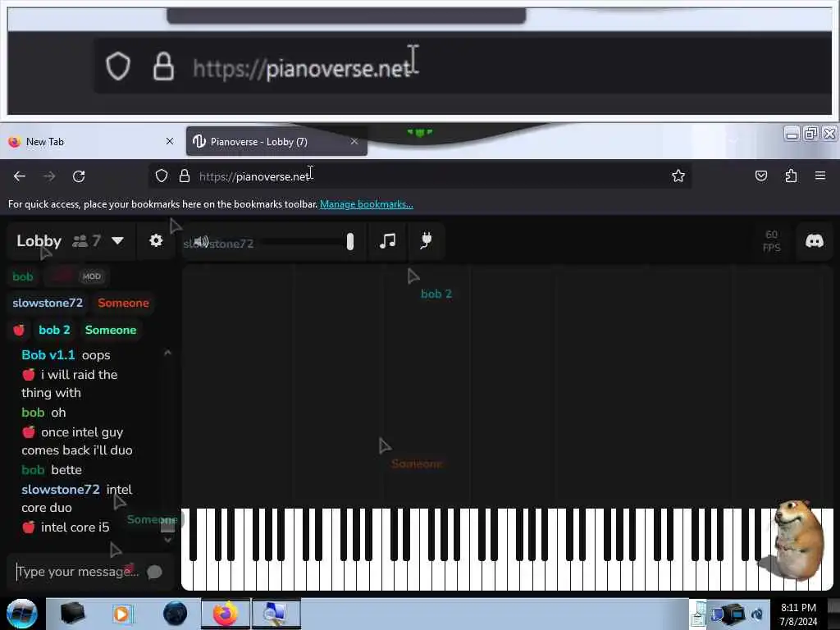Open the Firefox hamburger menu
This screenshot has width=840, height=630.
point(819,176)
